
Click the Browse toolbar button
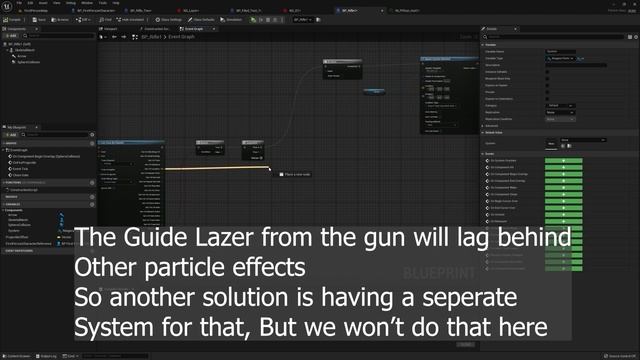pos(60,20)
